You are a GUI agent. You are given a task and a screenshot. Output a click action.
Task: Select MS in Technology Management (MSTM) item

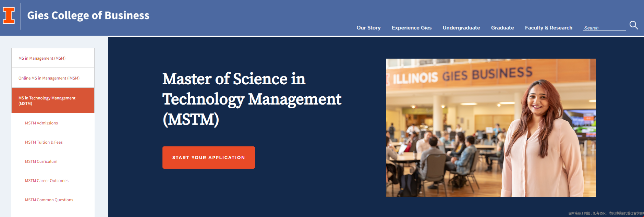tap(53, 100)
